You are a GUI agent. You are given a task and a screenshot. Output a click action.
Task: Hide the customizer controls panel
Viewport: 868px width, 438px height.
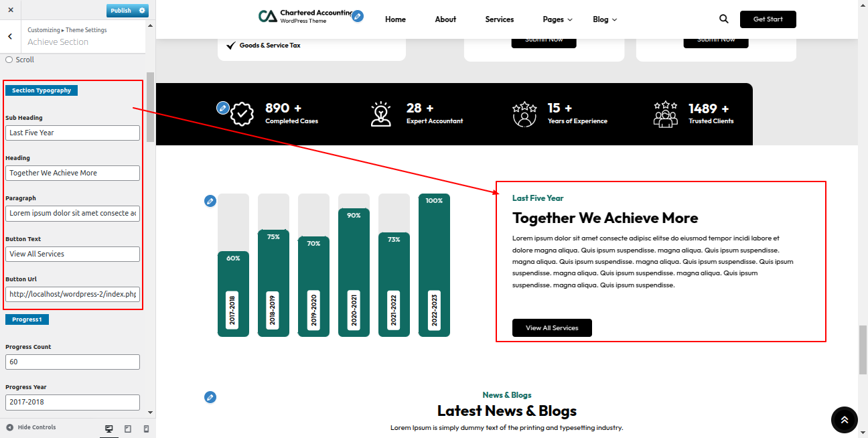point(31,427)
